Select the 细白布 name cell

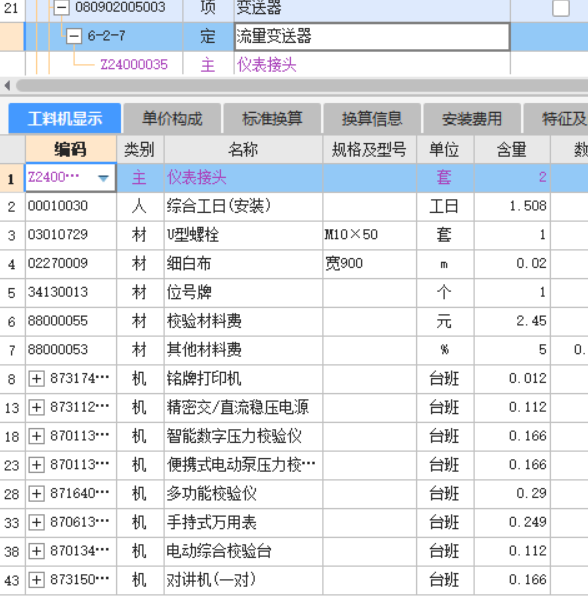[x=243, y=263]
